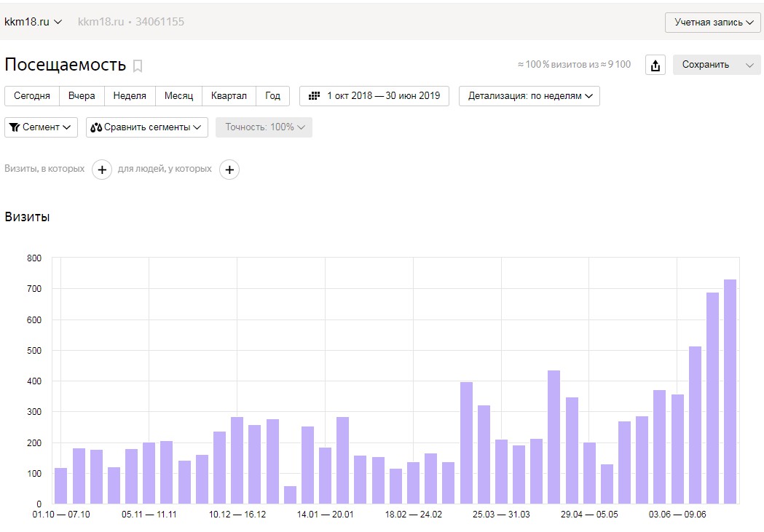Click the 800 value on the Y axis
The image size is (764, 532).
[34, 258]
